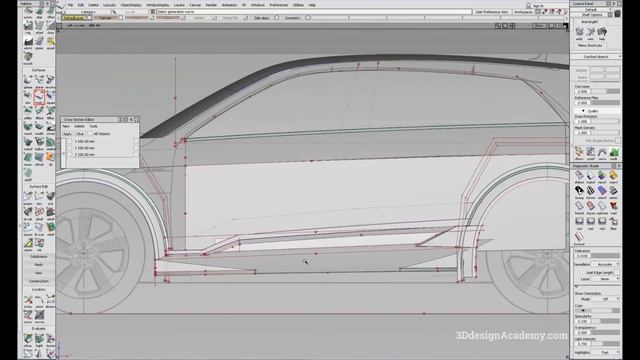Click the Menu Shortcuts button
This screenshot has height=360, width=640.
590,45
